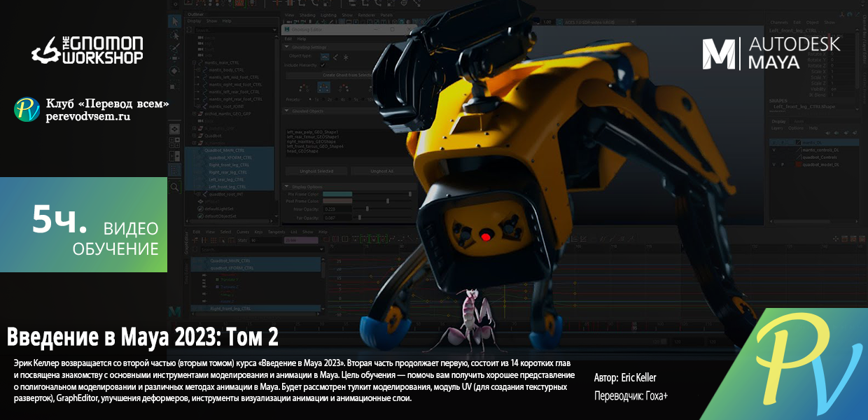Select first Object type icon in Ghosting Editor
The width and height of the screenshot is (868, 420).
click(325, 57)
